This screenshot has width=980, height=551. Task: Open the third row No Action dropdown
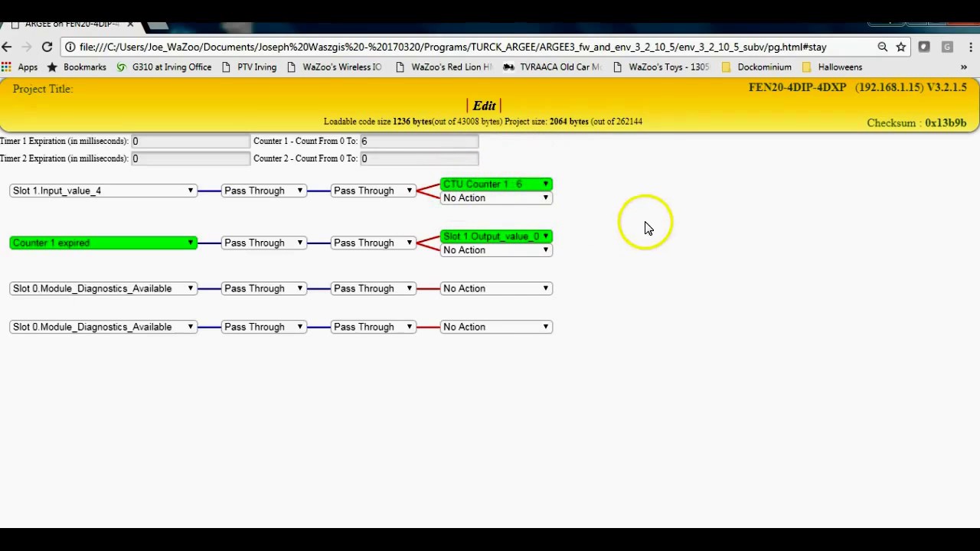(x=496, y=289)
